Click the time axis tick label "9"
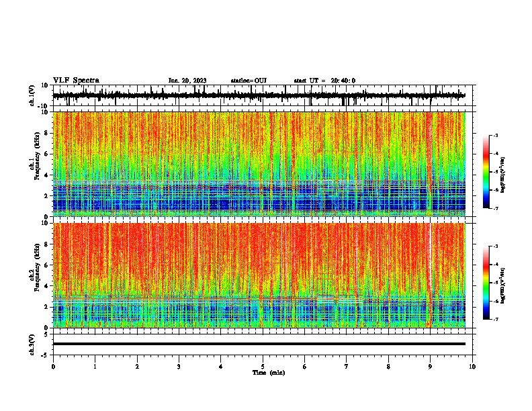 430,367
